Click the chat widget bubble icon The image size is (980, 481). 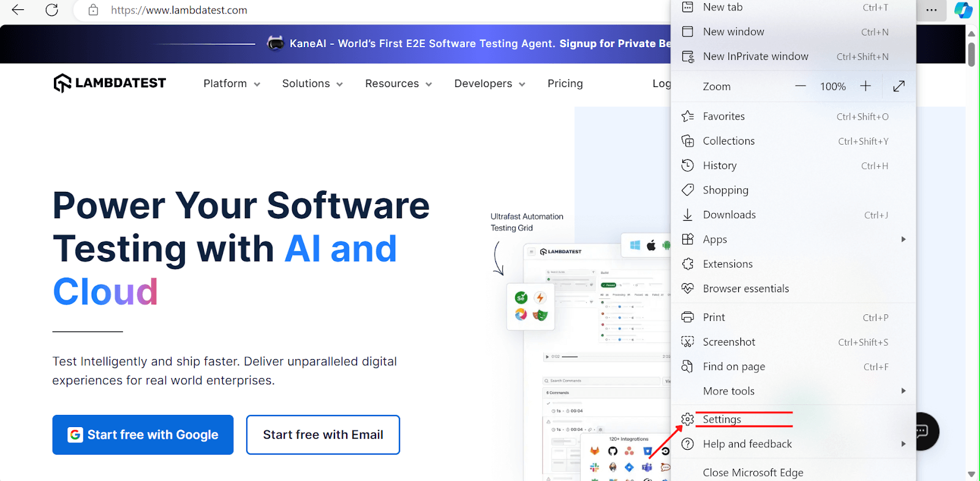[x=921, y=431]
